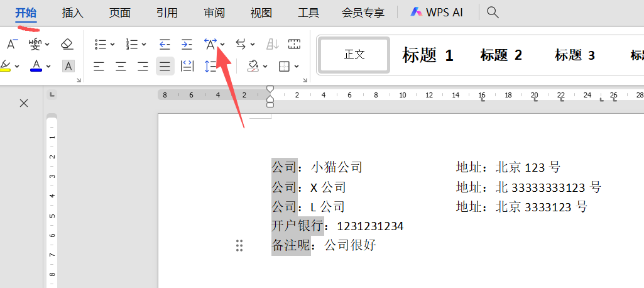
Task: Decrease the paragraph indent
Action: (x=165, y=44)
